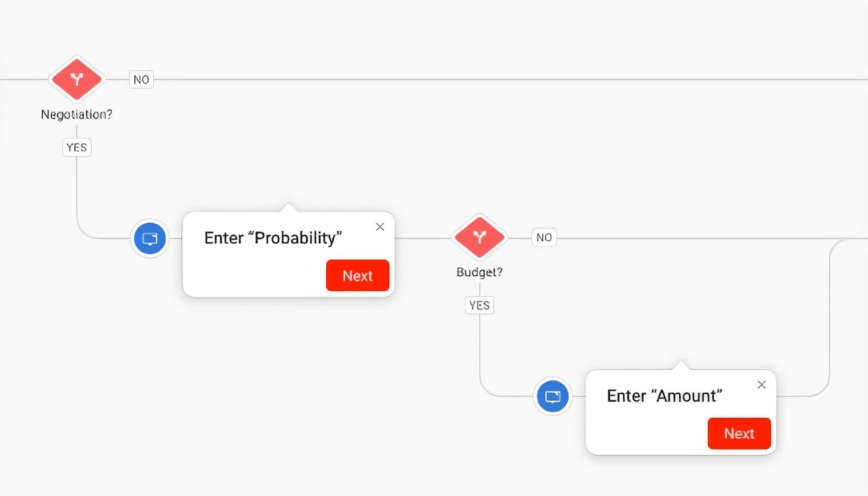Click the NO branch label beside Negotiation

[x=141, y=79]
